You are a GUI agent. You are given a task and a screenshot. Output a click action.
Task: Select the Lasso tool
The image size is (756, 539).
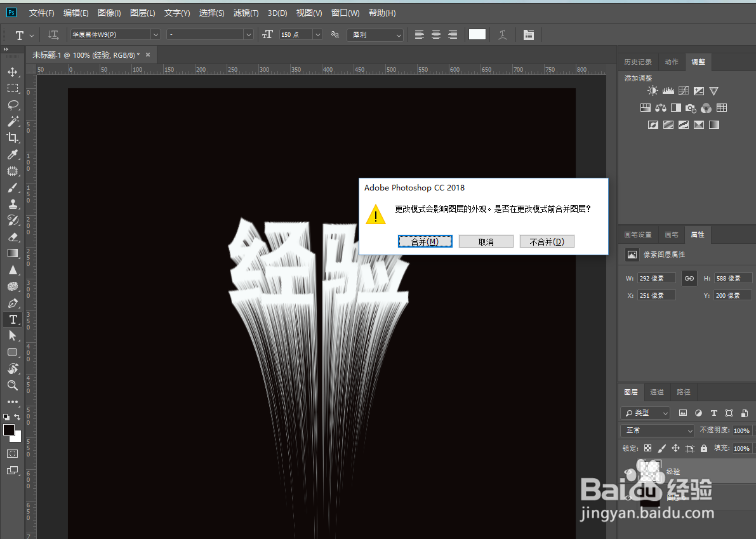[13, 105]
